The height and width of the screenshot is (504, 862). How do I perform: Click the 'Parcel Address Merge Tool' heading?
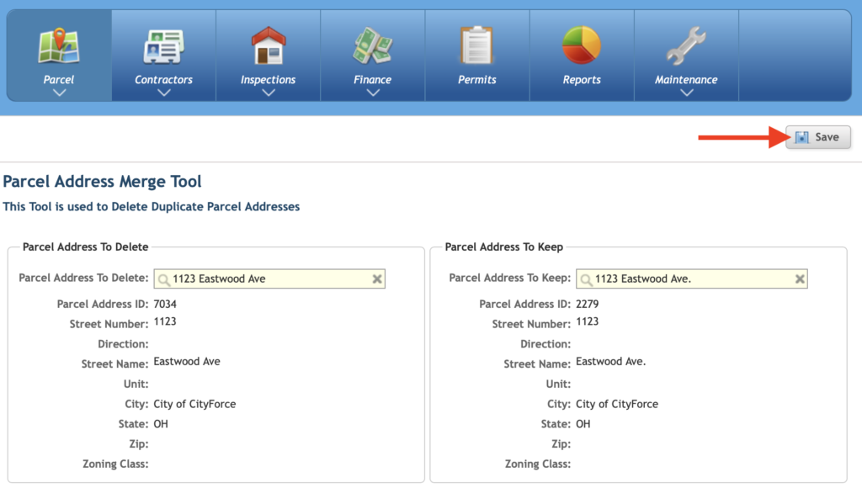click(x=102, y=182)
